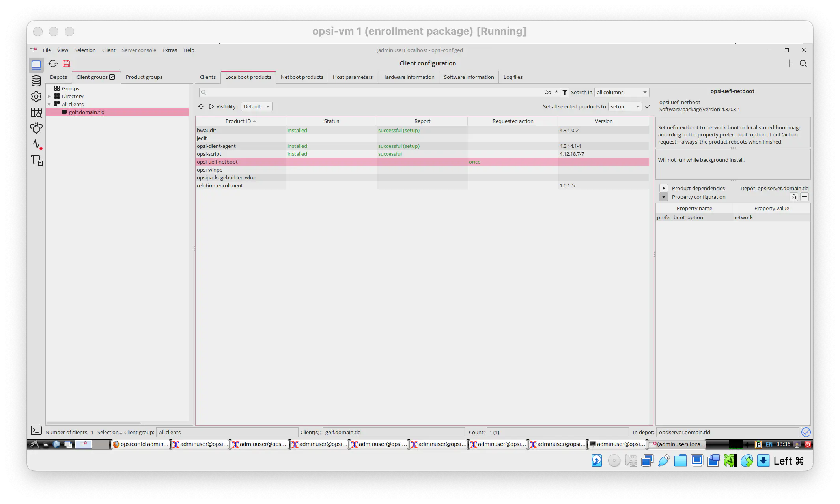Open the server configuration gear icon
Image resolution: width=840 pixels, height=504 pixels.
(36, 97)
